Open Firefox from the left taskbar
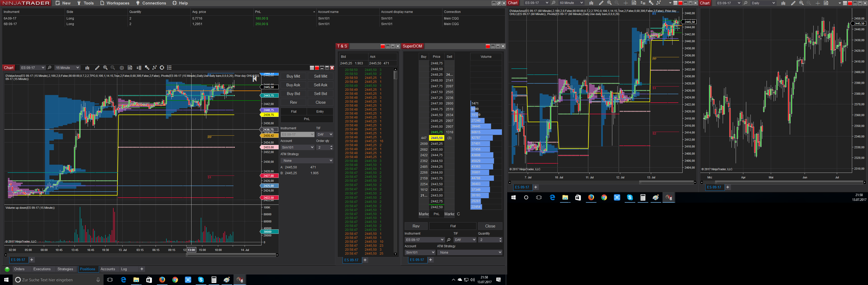868x285 pixels. 162,280
